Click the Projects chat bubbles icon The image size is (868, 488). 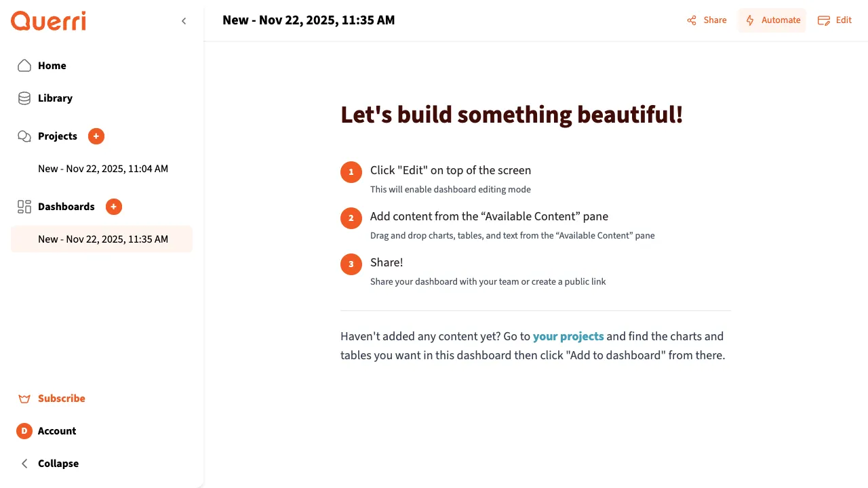tap(24, 136)
